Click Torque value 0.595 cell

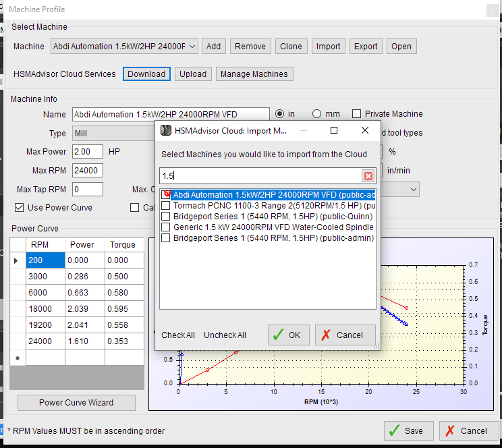point(124,309)
